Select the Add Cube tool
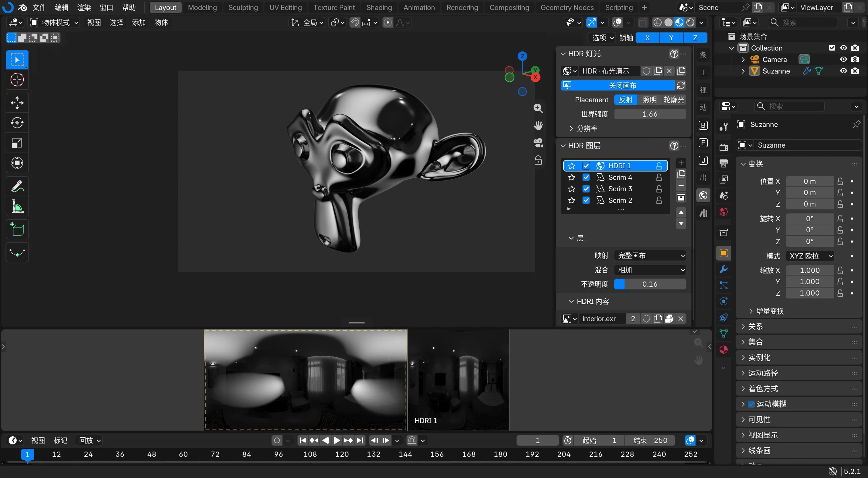This screenshot has height=478, width=868. pyautogui.click(x=17, y=230)
